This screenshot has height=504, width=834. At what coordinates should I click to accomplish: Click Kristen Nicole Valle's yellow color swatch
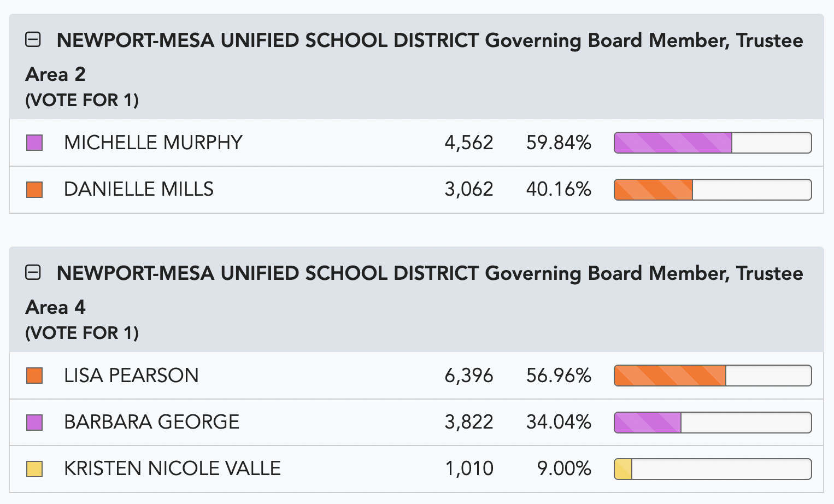tap(34, 469)
